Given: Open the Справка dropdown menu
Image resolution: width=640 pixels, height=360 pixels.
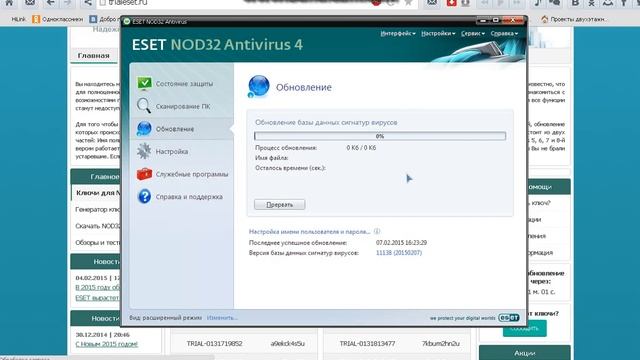Looking at the screenshot, I should click(x=504, y=33).
